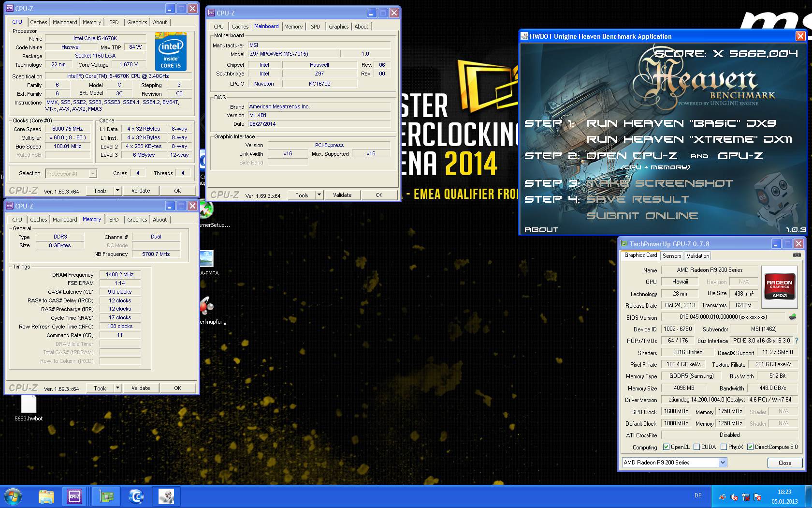This screenshot has height=508, width=812.
Task: Open the A-EMEA image icon on the desktop
Action: click(x=207, y=263)
